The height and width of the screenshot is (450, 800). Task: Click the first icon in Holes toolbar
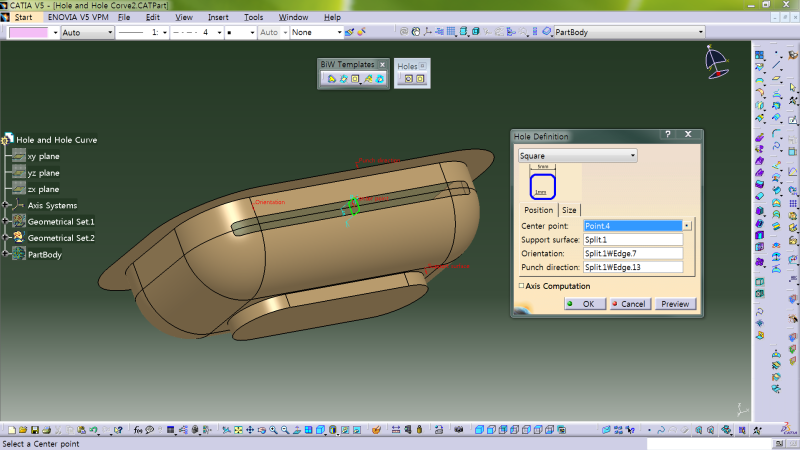click(408, 79)
